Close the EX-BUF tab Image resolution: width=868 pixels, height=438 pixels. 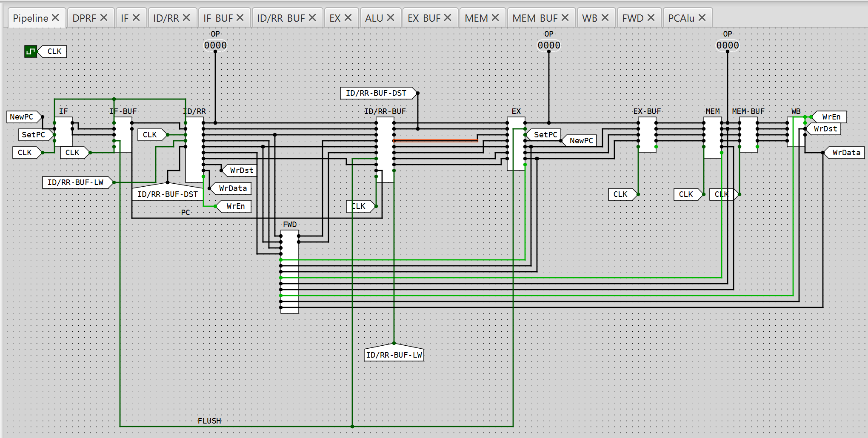[x=448, y=17]
